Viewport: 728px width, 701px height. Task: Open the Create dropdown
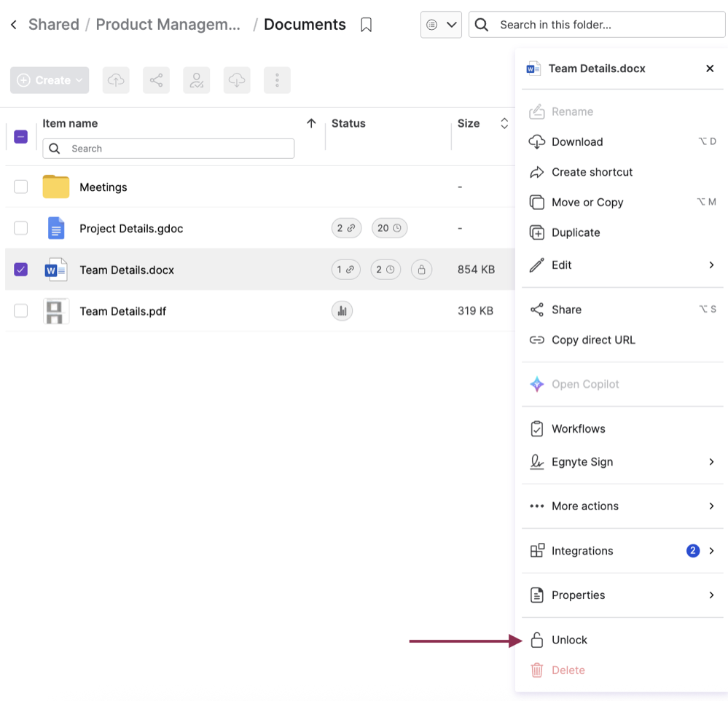tap(50, 80)
